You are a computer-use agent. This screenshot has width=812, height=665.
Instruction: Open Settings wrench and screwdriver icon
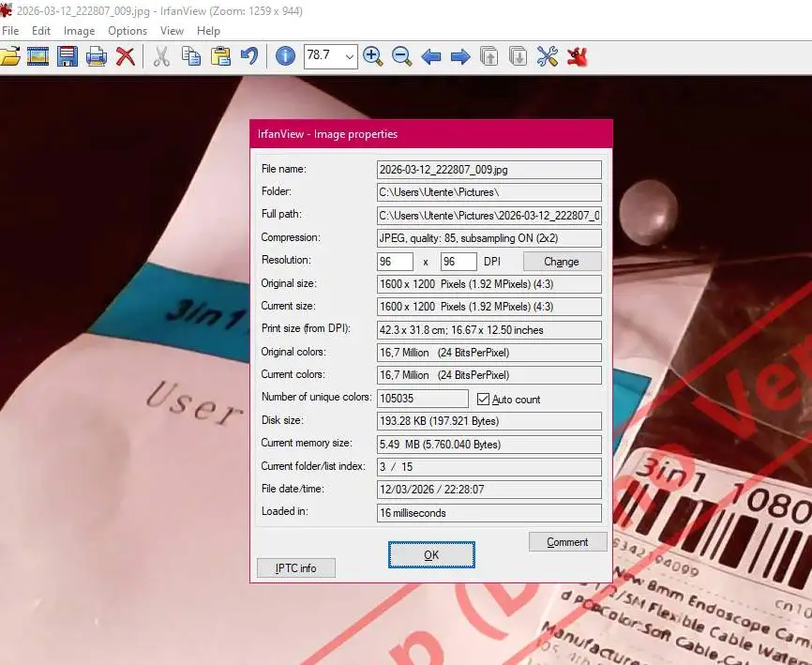coord(548,56)
